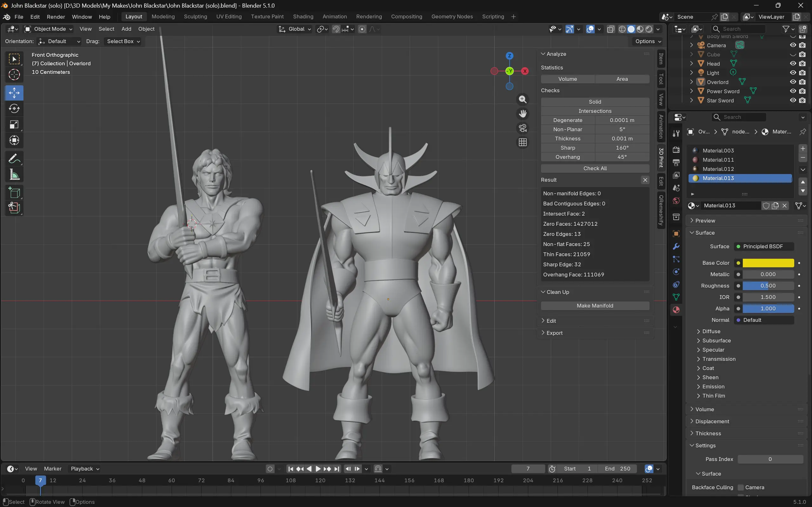Open the Render properties tab icon
Image resolution: width=812 pixels, height=507 pixels.
(676, 150)
